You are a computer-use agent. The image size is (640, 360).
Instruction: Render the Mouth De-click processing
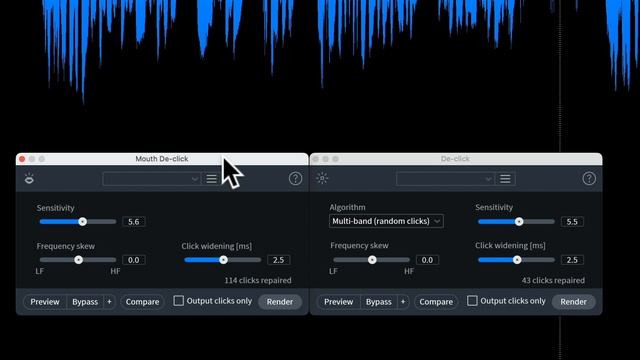280,302
